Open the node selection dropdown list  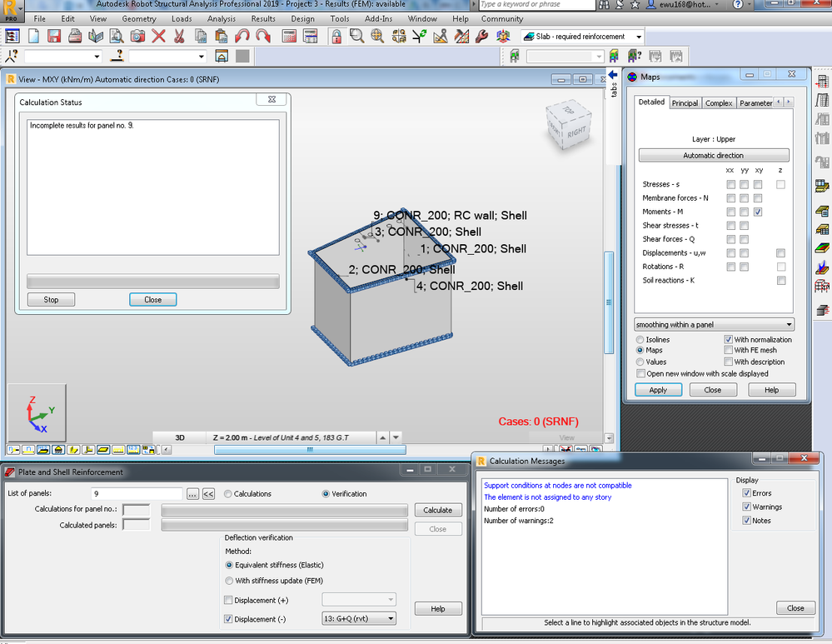97,57
